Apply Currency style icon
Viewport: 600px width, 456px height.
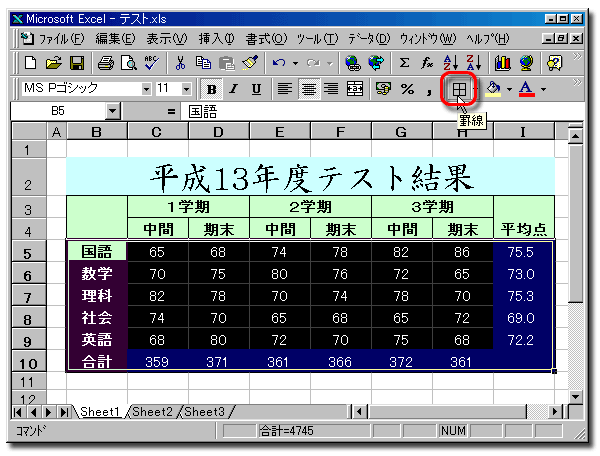[x=383, y=89]
